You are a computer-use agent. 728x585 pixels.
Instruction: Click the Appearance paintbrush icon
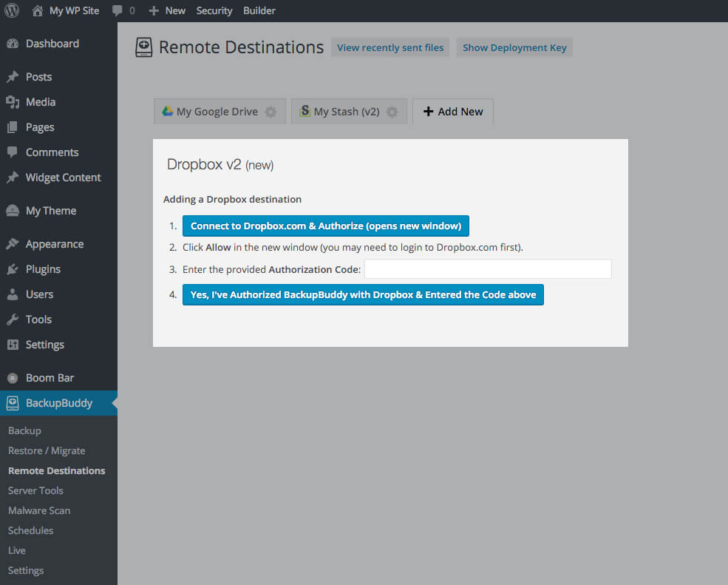[x=13, y=244]
